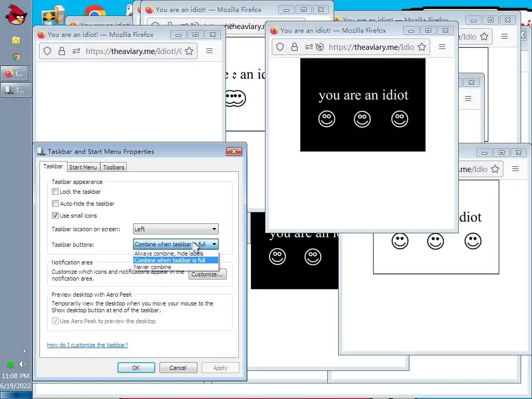Enable Lock the taskbar checkbox
Image resolution: width=532 pixels, height=399 pixels.
55,192
